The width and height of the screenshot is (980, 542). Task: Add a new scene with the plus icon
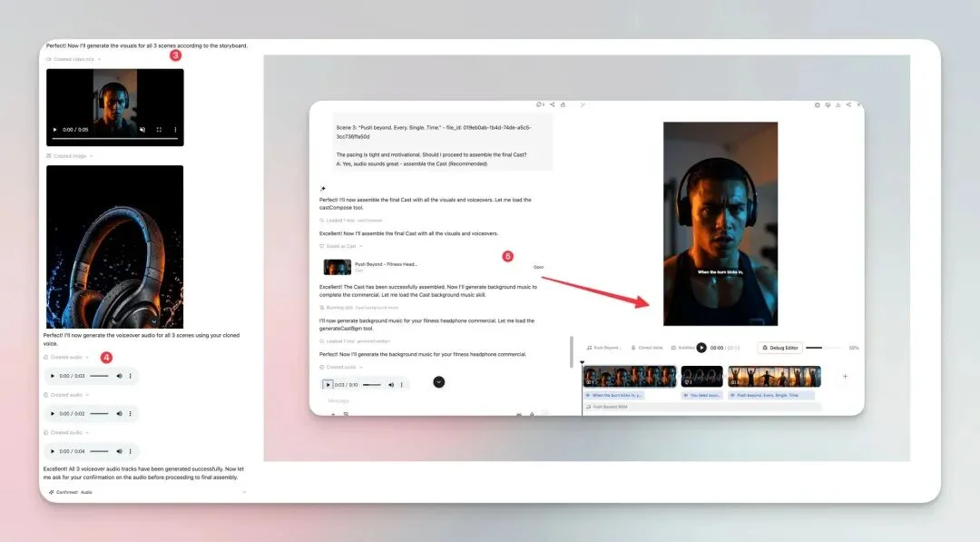(x=845, y=377)
